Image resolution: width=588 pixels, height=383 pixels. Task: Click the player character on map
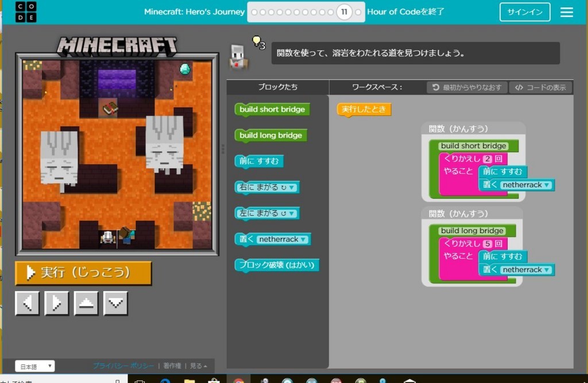pyautogui.click(x=127, y=235)
